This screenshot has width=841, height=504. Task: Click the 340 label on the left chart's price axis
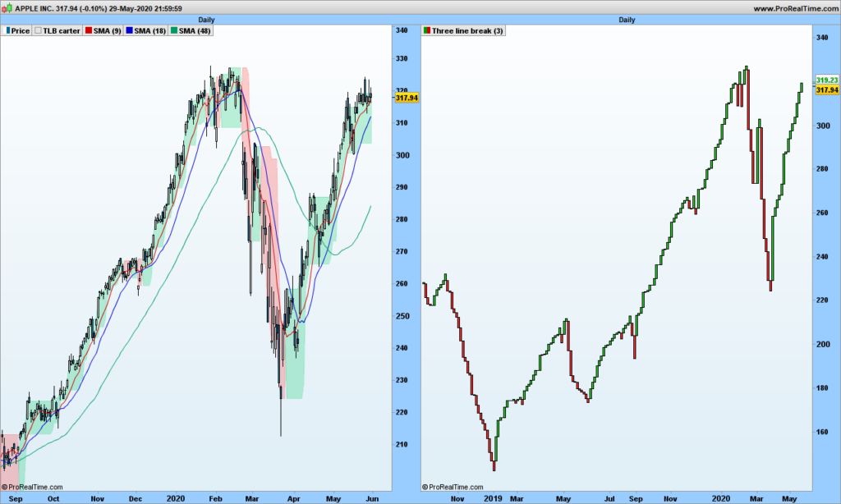pyautogui.click(x=402, y=30)
